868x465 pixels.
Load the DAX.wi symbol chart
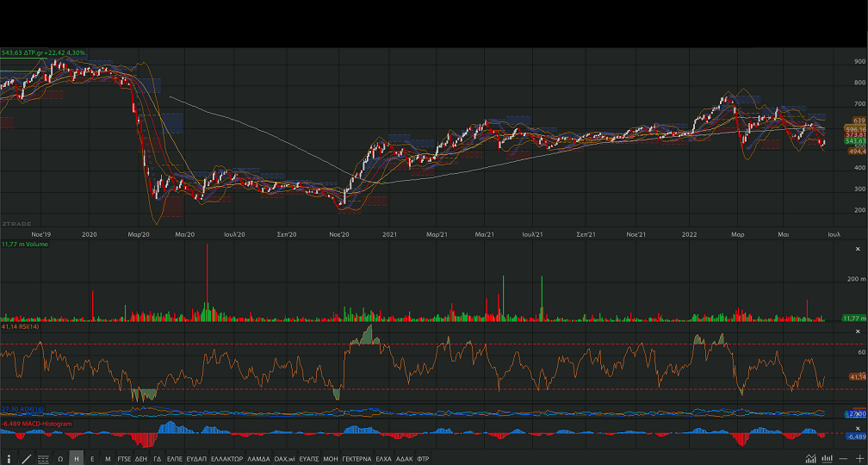[x=284, y=459]
